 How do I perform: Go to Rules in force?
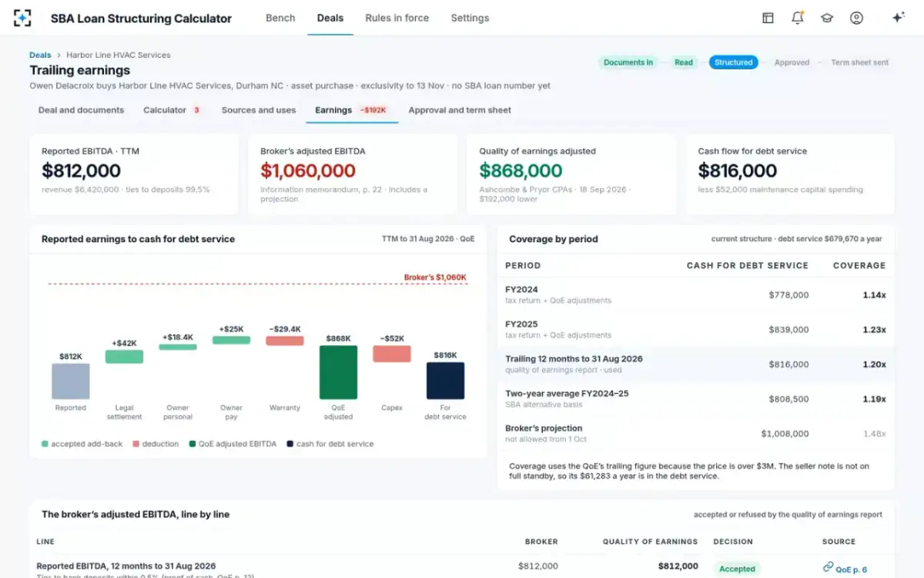(397, 18)
